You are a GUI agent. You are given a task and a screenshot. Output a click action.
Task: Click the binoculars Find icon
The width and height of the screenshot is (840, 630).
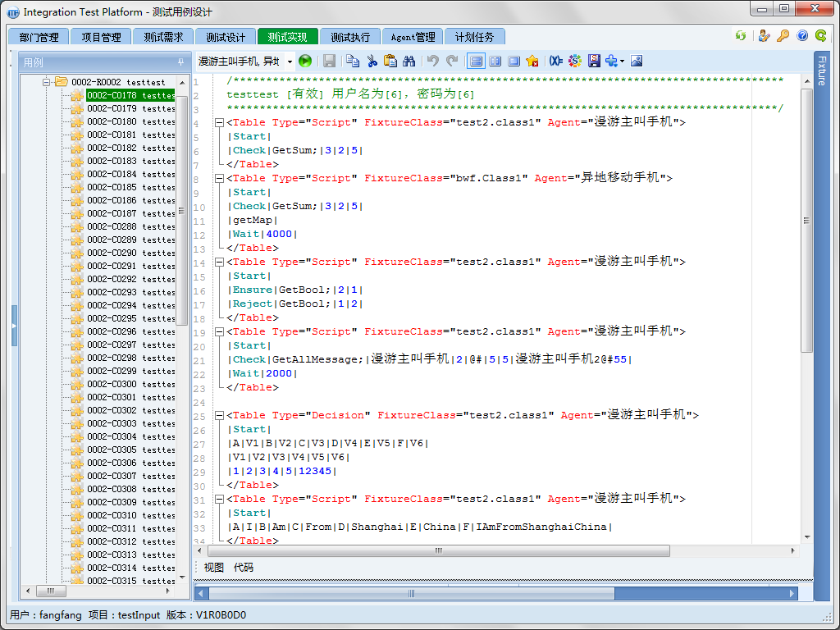pyautogui.click(x=409, y=61)
